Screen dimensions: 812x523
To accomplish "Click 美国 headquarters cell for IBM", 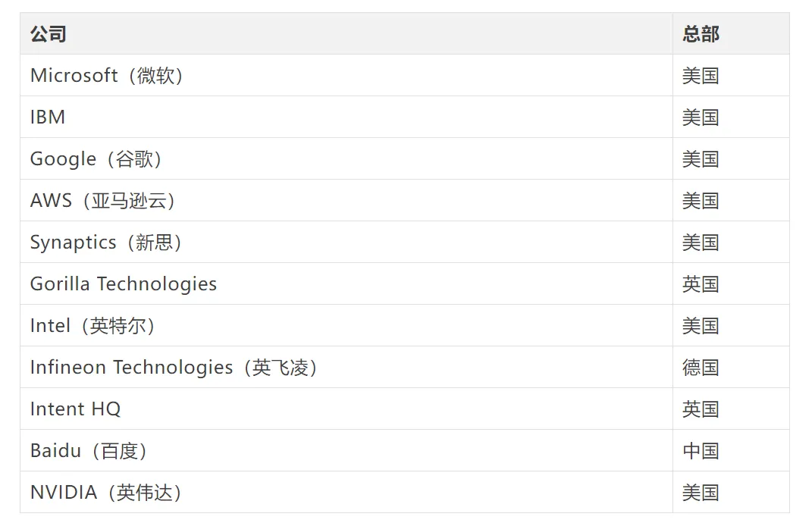I will click(x=731, y=117).
